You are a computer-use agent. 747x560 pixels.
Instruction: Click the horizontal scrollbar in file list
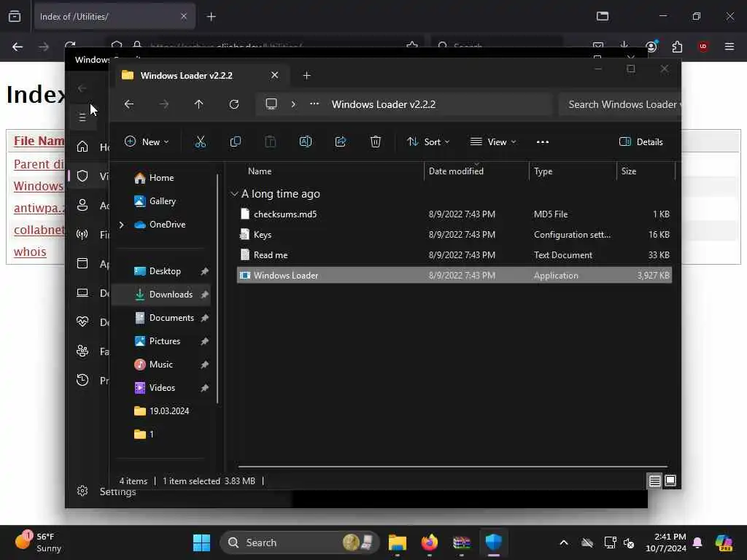click(x=452, y=467)
